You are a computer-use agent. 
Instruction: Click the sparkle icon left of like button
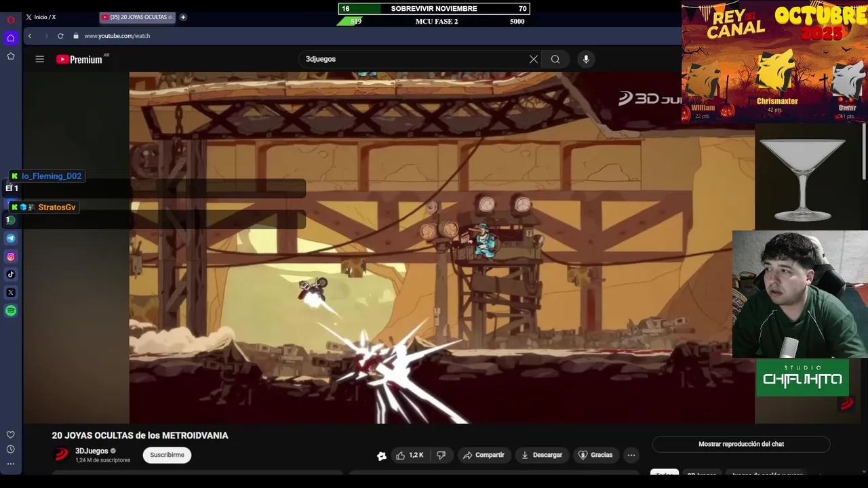click(382, 455)
